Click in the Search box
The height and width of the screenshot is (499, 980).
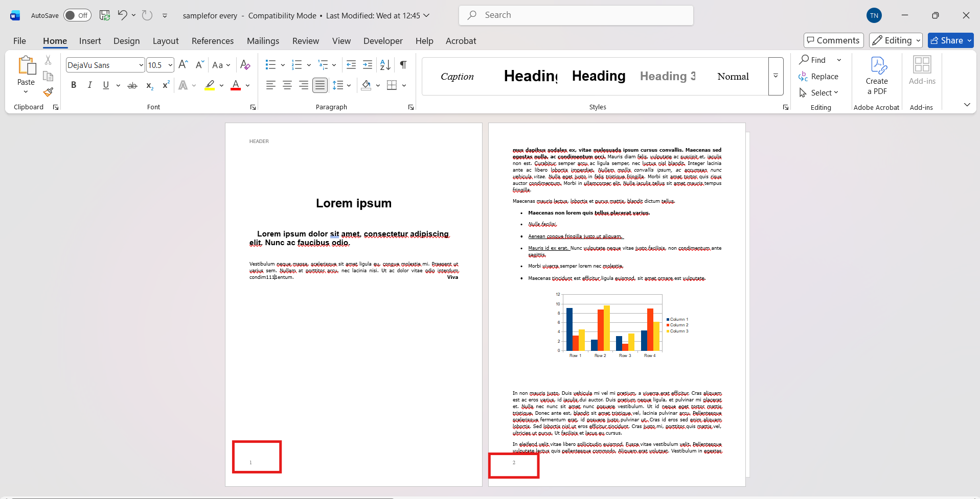click(x=576, y=15)
